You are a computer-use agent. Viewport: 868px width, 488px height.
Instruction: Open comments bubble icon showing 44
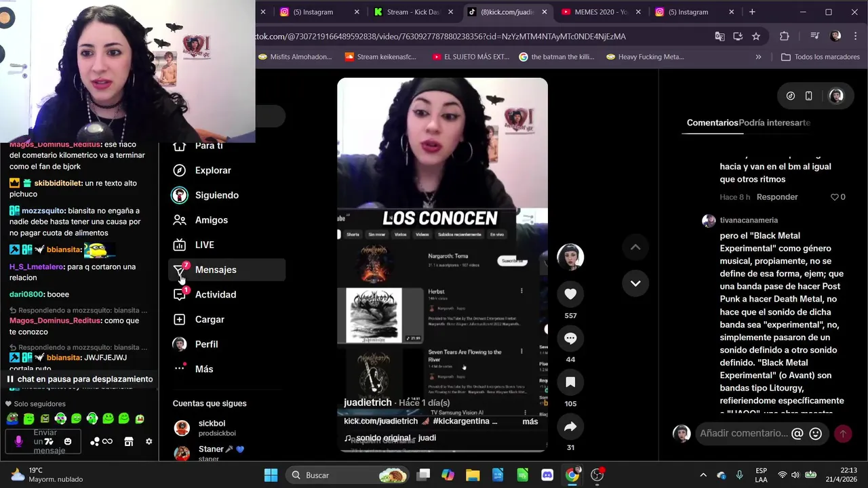[570, 338]
